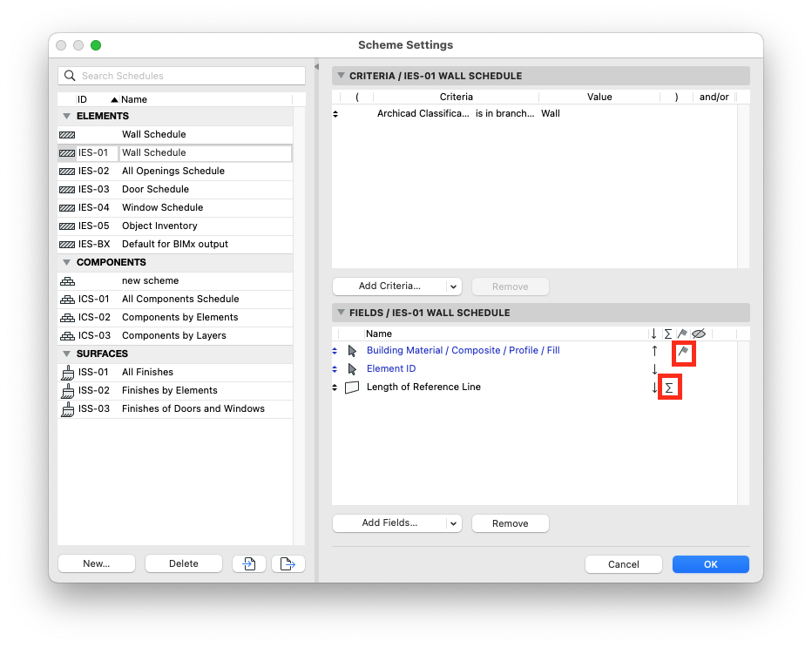The image size is (812, 647).
Task: Click the OK button
Action: (711, 564)
